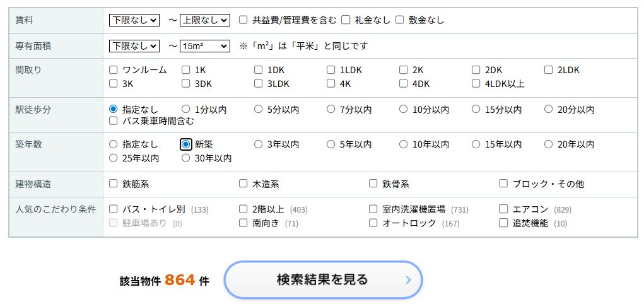
Task: Enable バス乗車時間含む checkbox
Action: click(114, 120)
